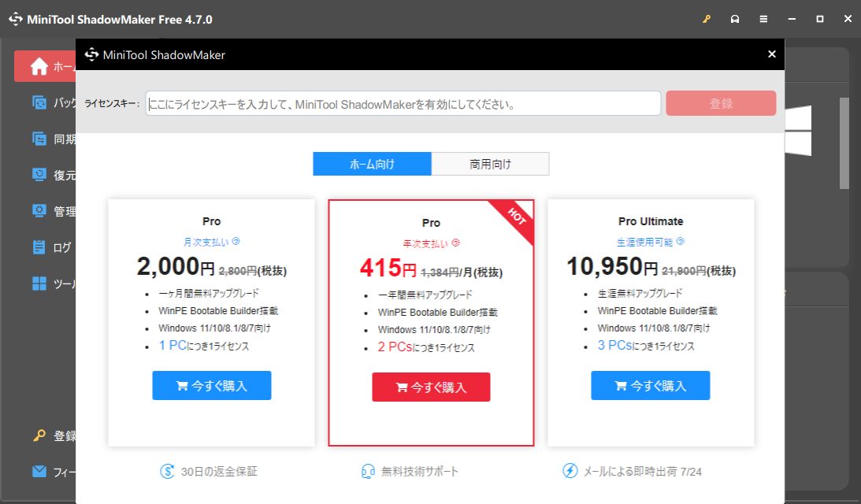Click the 無料技術サポート headset icon
Viewport: 861px width, 504px height.
[368, 471]
